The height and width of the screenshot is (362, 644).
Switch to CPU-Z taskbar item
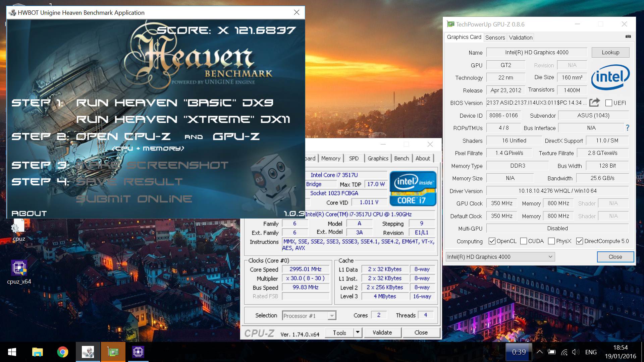click(x=138, y=352)
